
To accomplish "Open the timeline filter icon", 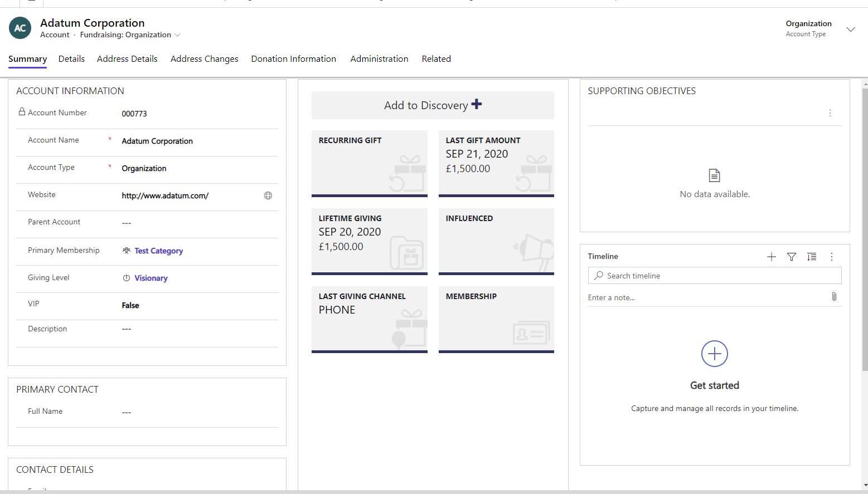I will 792,257.
